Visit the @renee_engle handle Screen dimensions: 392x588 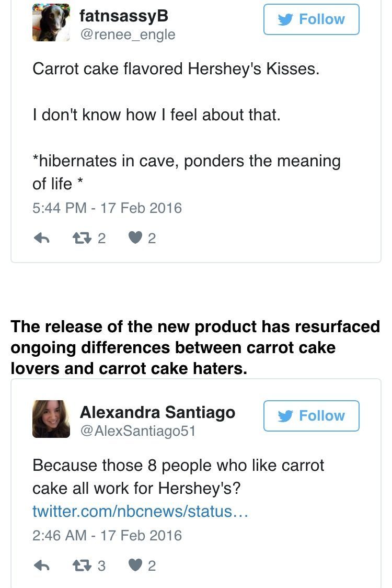tap(127, 35)
